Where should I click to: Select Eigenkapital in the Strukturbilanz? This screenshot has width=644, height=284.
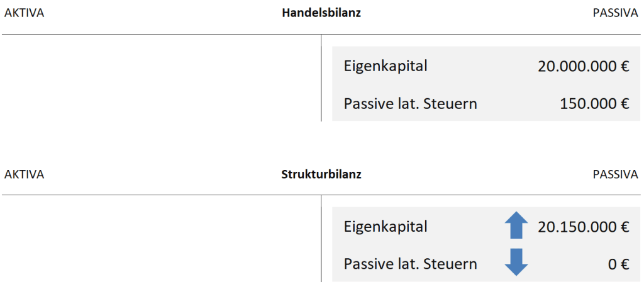coord(386,227)
